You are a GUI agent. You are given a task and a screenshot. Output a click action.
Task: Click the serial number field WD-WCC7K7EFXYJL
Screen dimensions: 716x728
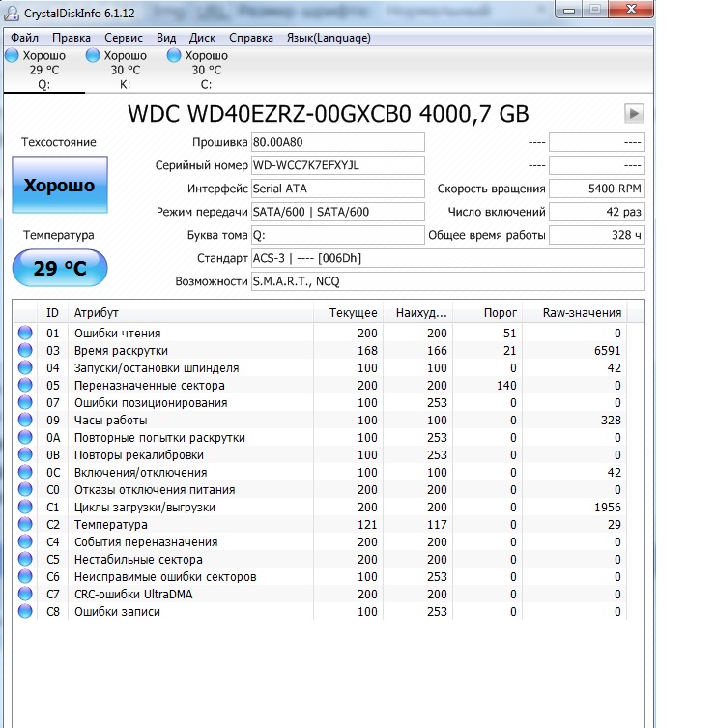(x=338, y=165)
